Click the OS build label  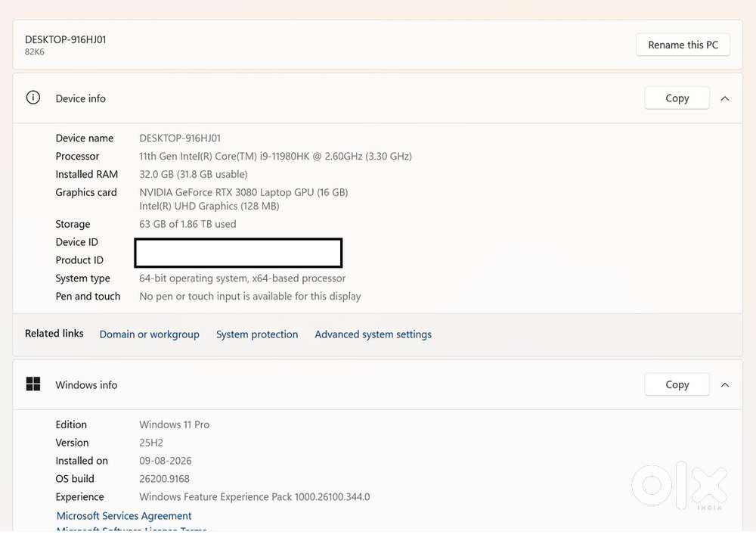75,479
